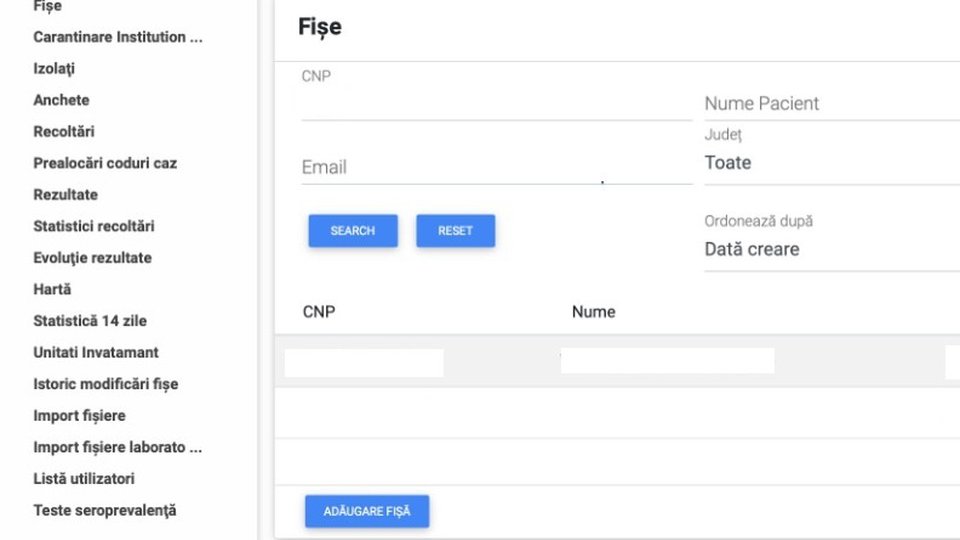View Statistici recoltări
The height and width of the screenshot is (540, 960).
(94, 226)
